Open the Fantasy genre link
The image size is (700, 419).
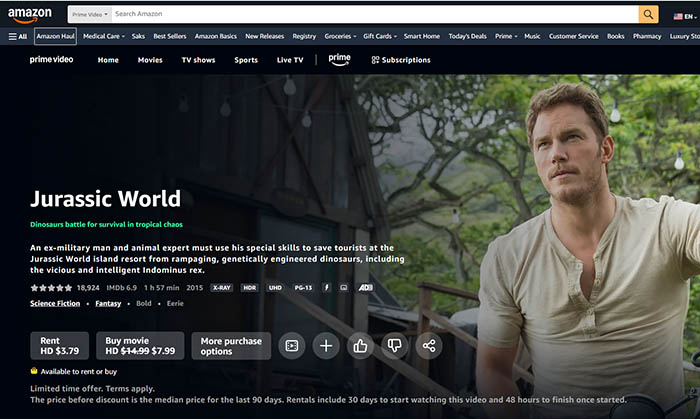(108, 303)
